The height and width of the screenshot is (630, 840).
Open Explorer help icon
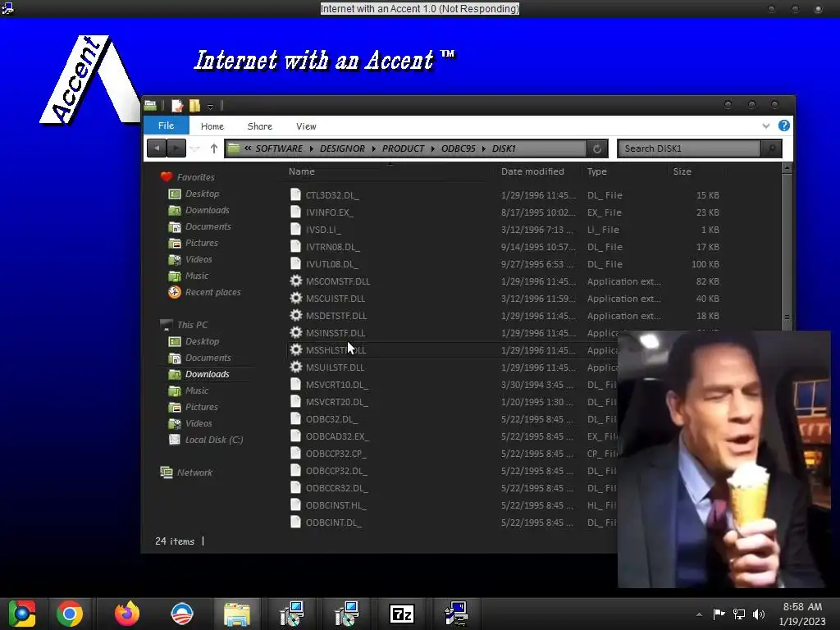point(783,126)
